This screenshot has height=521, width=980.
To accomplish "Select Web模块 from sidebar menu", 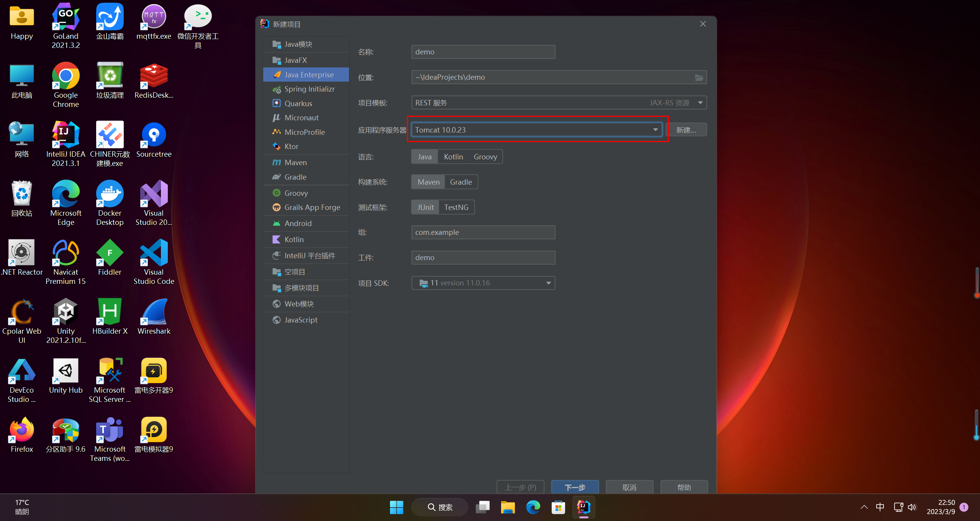I will point(300,304).
